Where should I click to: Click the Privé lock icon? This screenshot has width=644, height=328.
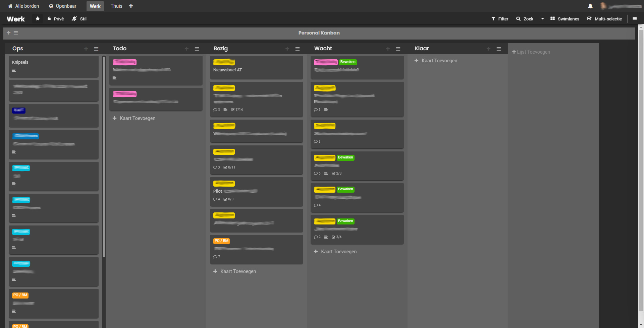point(49,19)
